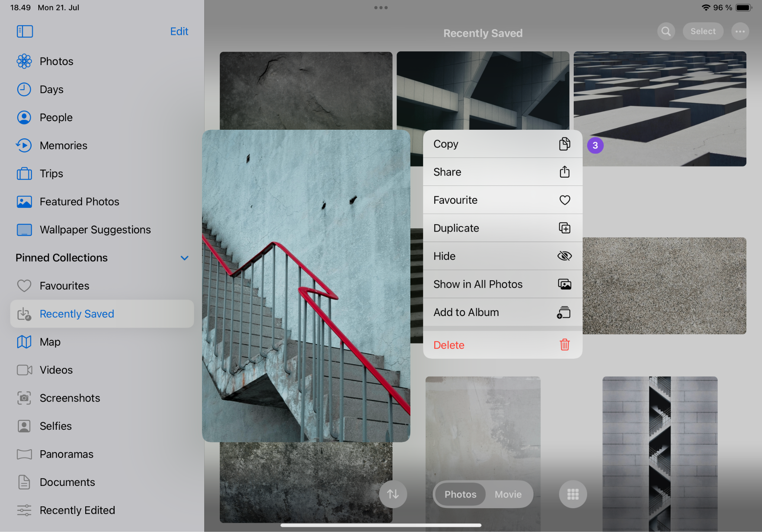Open the Documents page icon
Image resolution: width=762 pixels, height=532 pixels.
coord(24,482)
